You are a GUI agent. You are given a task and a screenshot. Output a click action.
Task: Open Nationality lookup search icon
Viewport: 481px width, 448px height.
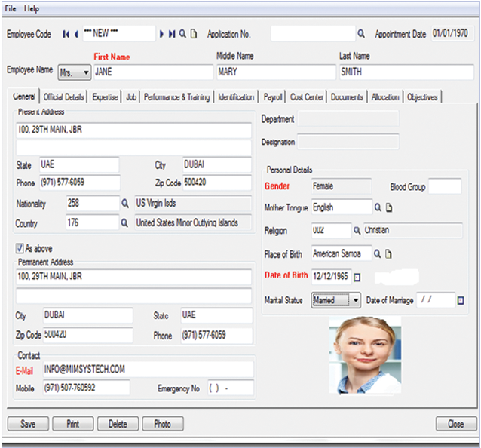[x=125, y=204]
